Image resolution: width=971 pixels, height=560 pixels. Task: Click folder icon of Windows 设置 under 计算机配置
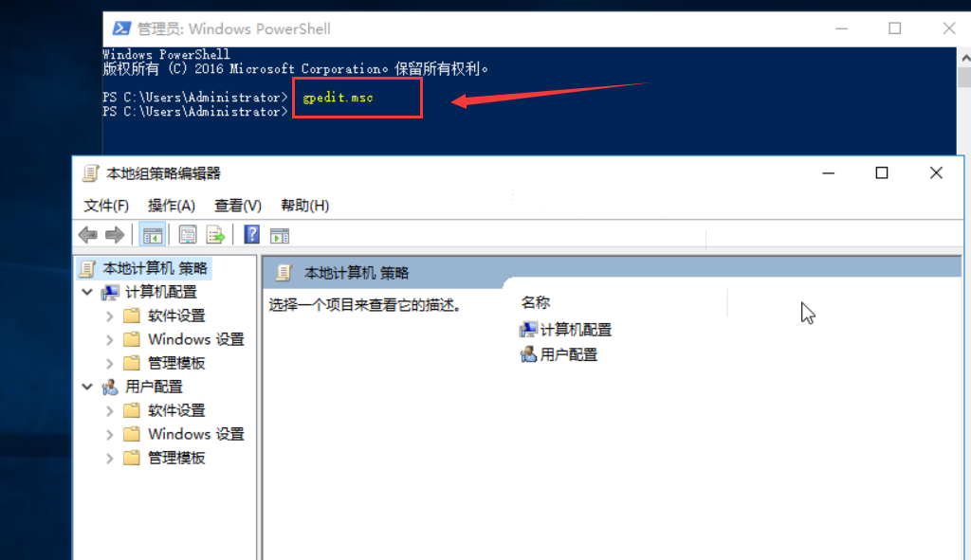[131, 339]
